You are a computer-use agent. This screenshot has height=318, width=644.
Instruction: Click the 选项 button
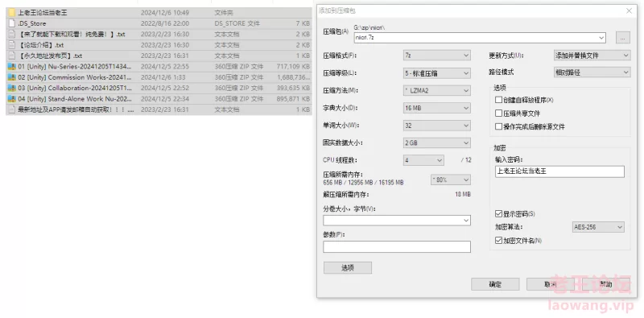(x=348, y=268)
